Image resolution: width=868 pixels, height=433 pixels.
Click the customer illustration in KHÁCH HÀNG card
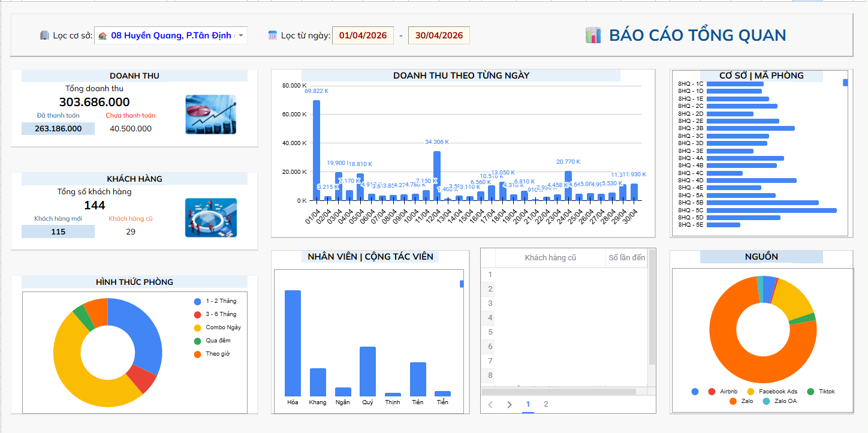(210, 218)
